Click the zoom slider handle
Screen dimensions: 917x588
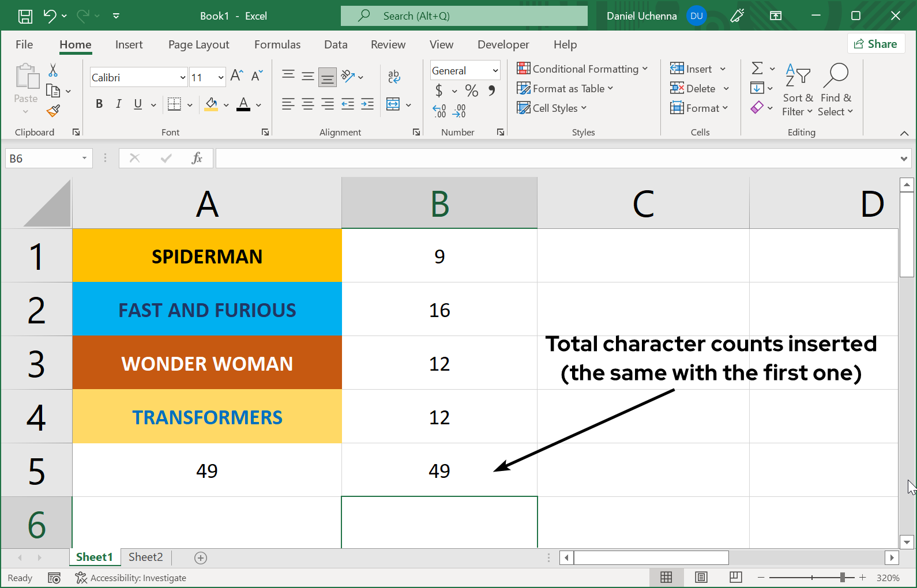click(x=843, y=577)
